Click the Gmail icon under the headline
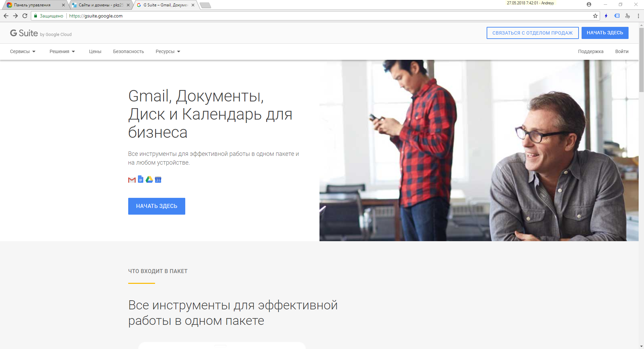Image resolution: width=644 pixels, height=349 pixels. [x=132, y=180]
